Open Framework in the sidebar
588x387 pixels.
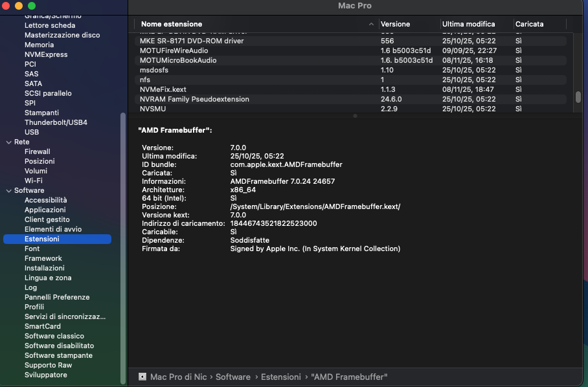tap(43, 258)
